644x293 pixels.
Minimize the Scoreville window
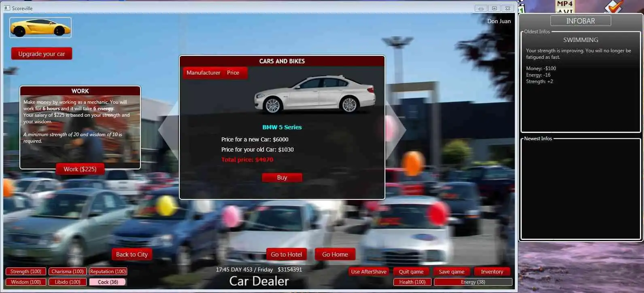tap(481, 8)
